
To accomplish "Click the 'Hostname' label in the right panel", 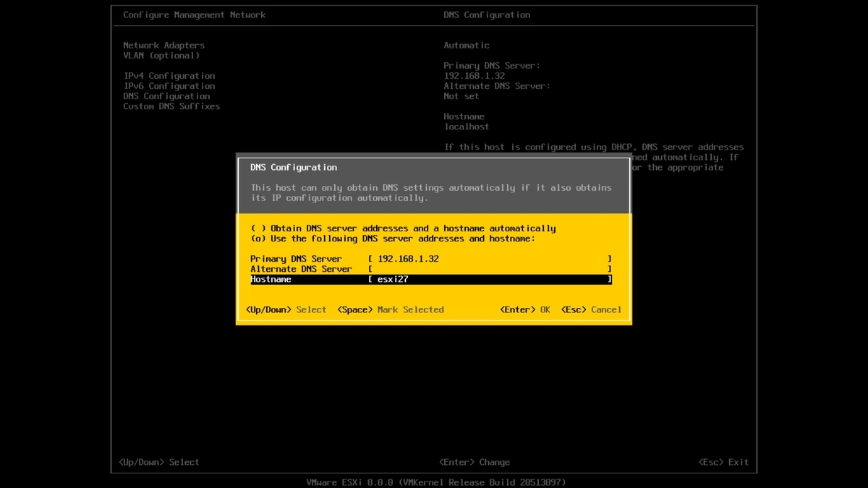I will coord(464,116).
